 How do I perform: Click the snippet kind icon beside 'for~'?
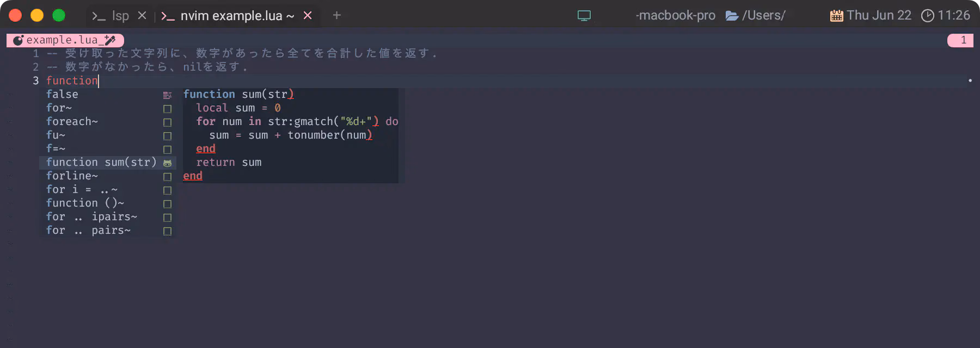pyautogui.click(x=167, y=109)
